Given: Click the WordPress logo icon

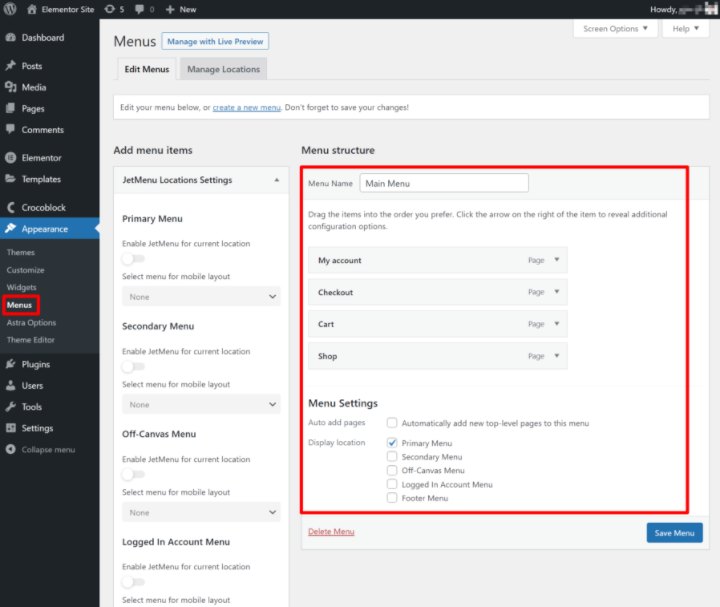Looking at the screenshot, I should pyautogui.click(x=11, y=9).
